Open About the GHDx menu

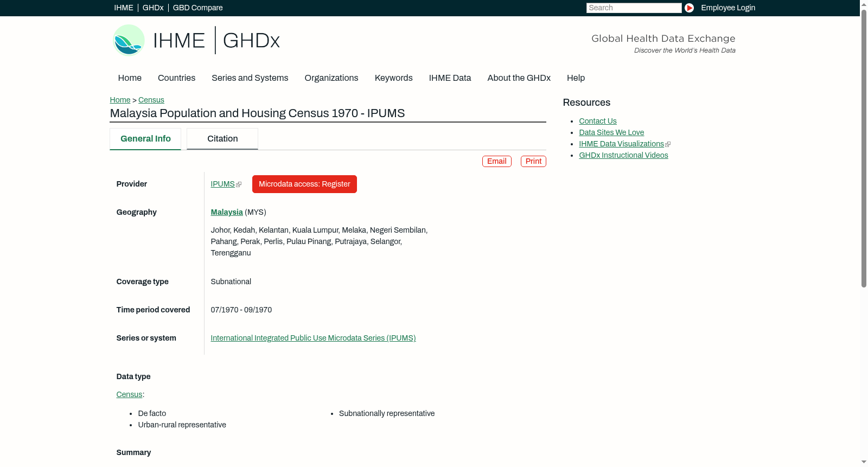tap(519, 78)
